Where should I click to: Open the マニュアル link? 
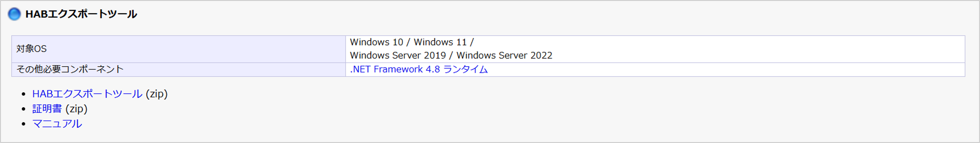coord(57,124)
